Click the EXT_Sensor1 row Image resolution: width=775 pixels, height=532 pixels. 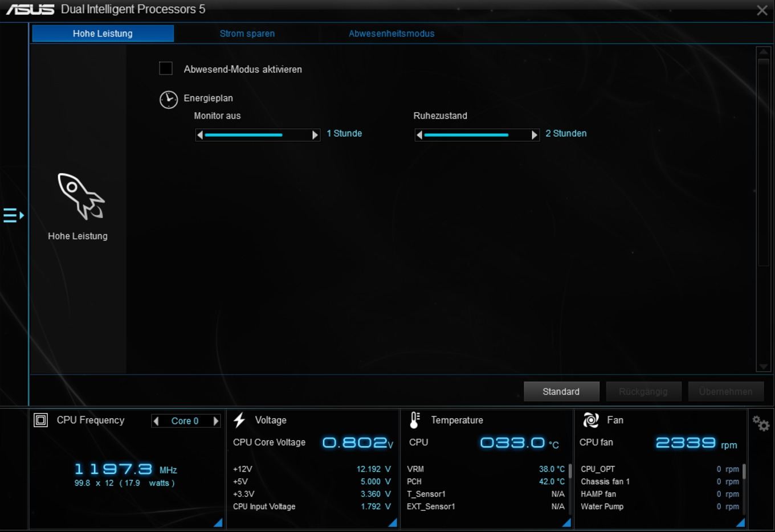(486, 507)
